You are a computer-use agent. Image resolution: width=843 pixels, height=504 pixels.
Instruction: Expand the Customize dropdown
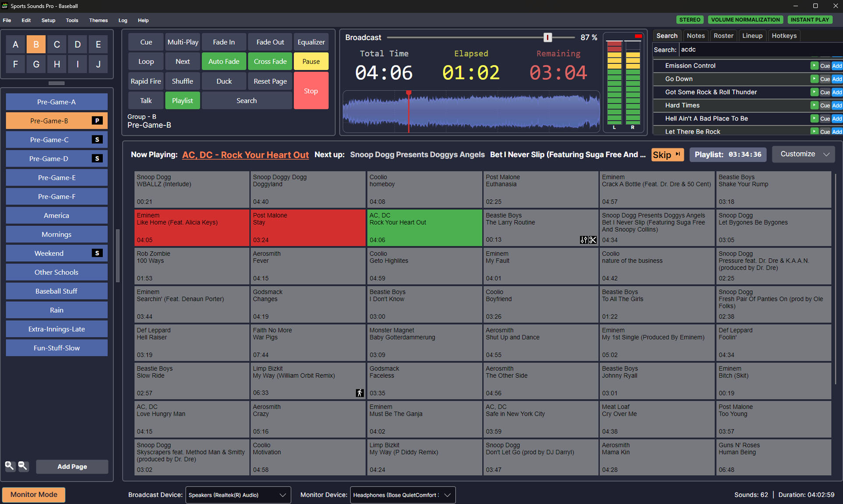pos(804,154)
